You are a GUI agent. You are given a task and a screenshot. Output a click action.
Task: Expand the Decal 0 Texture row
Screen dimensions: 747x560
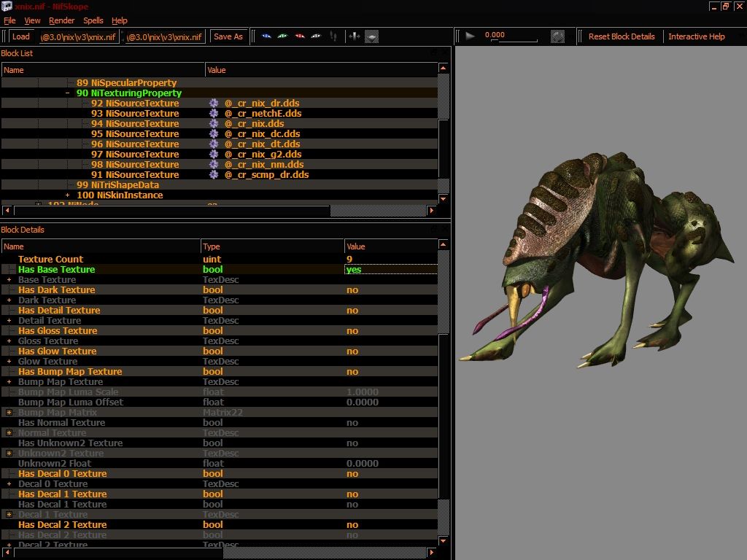click(9, 484)
